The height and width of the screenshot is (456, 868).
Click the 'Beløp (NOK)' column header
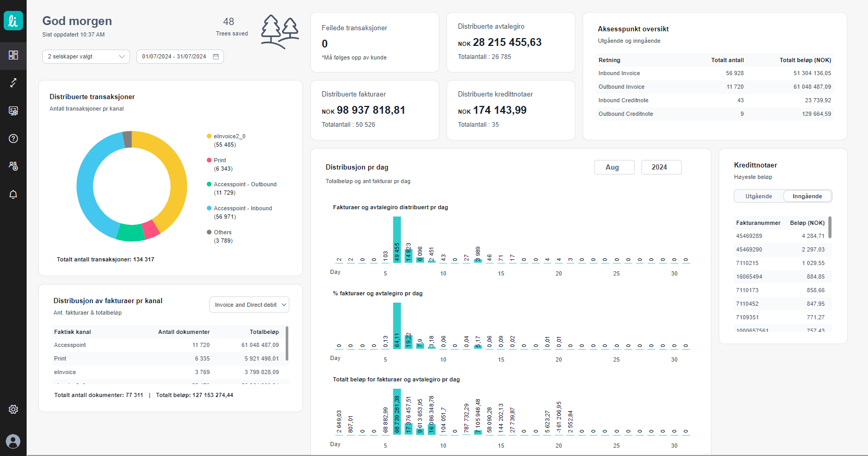(807, 223)
